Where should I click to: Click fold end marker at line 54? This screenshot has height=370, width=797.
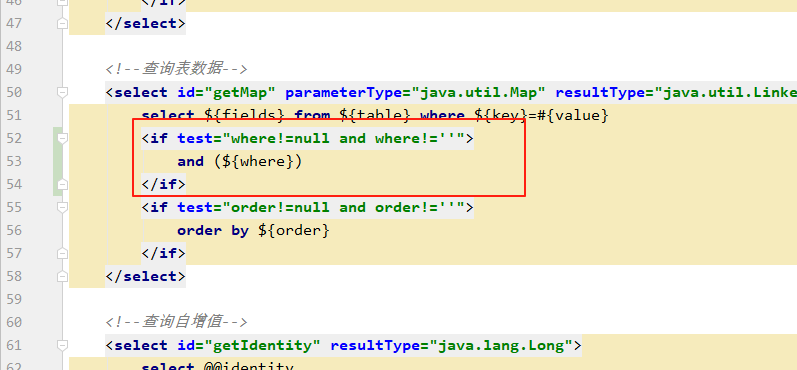(x=63, y=184)
